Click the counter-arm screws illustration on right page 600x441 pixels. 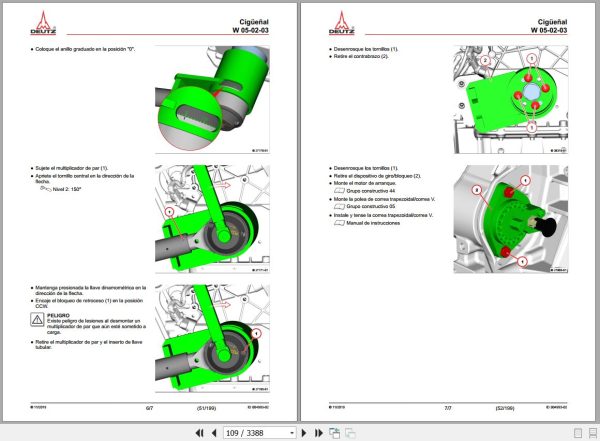[510, 100]
